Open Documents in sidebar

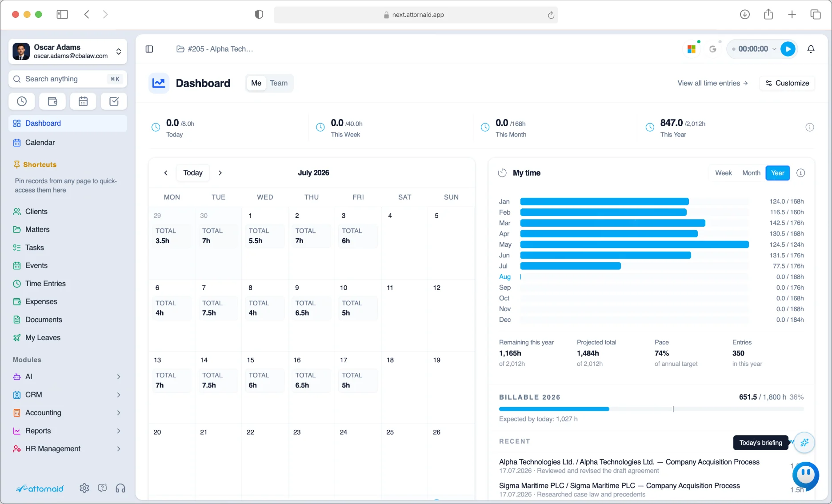pos(68,320)
